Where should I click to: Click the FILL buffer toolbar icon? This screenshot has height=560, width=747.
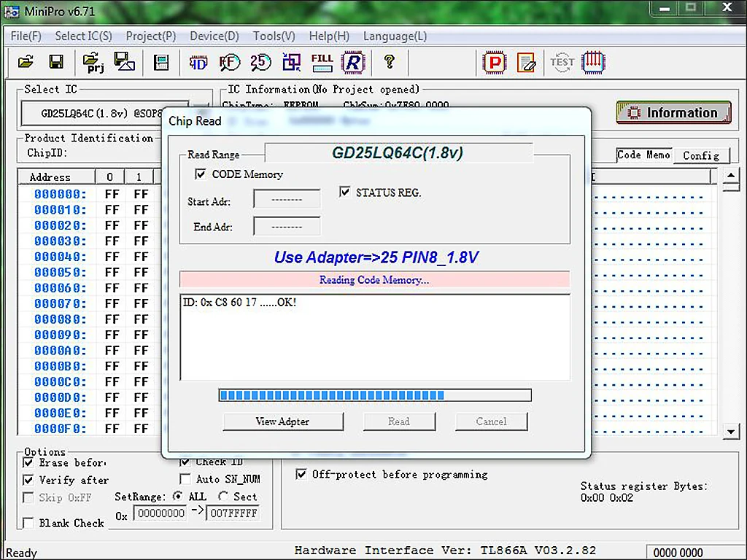(x=322, y=62)
